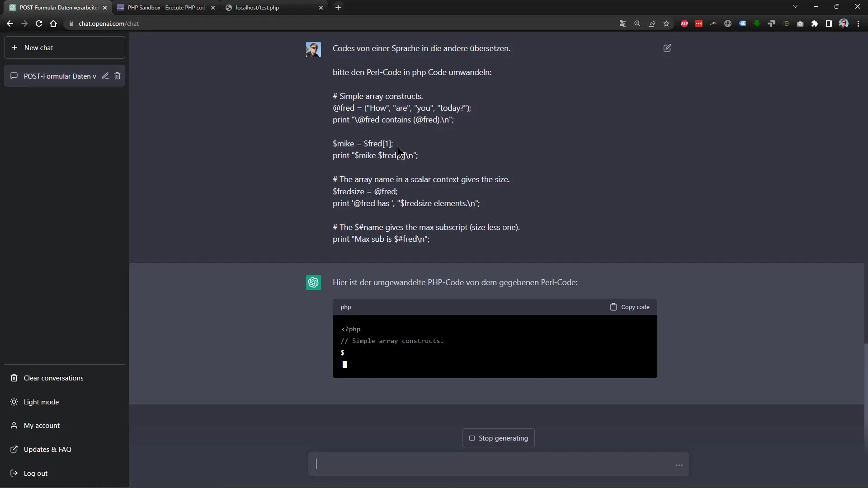Click the Light mode toggle icon

click(14, 402)
